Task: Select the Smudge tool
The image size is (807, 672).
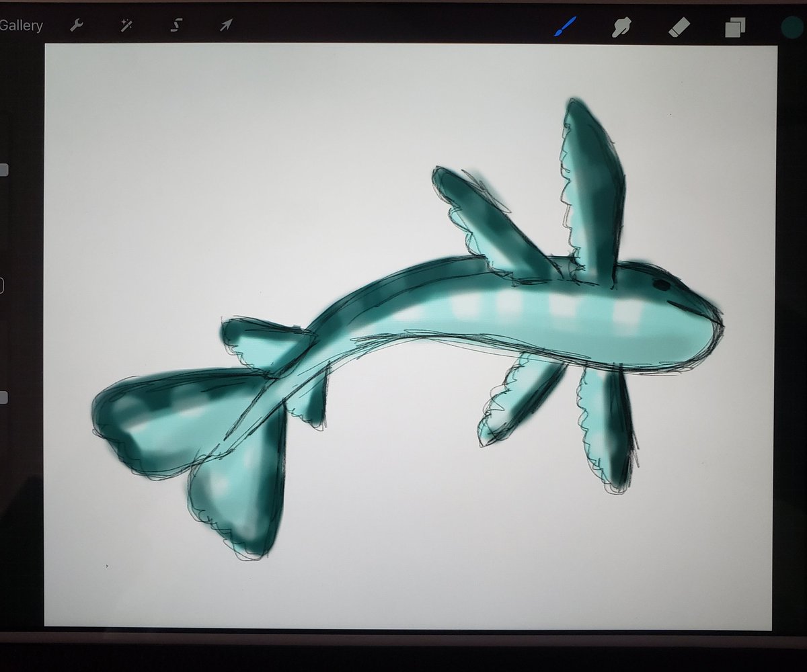Action: 622,25
